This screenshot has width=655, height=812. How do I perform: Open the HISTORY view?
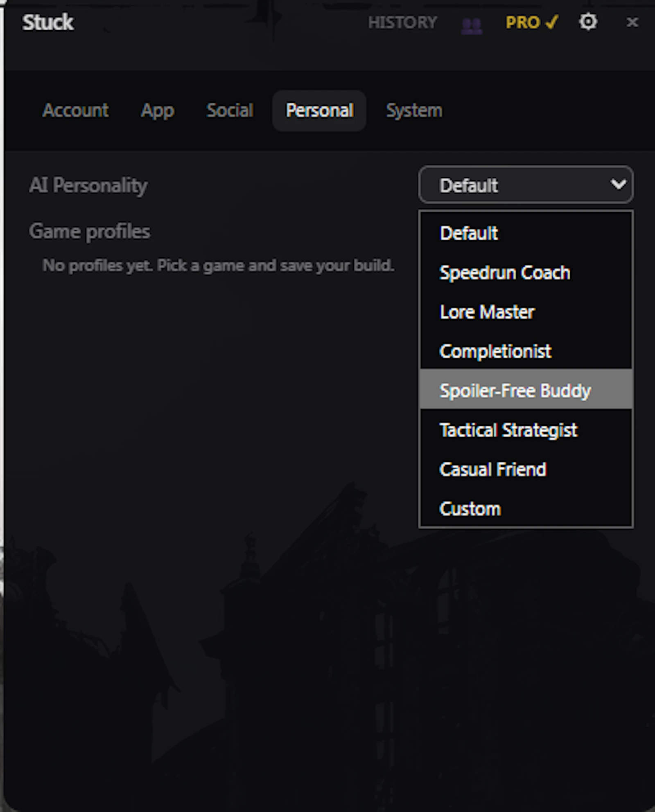(402, 22)
